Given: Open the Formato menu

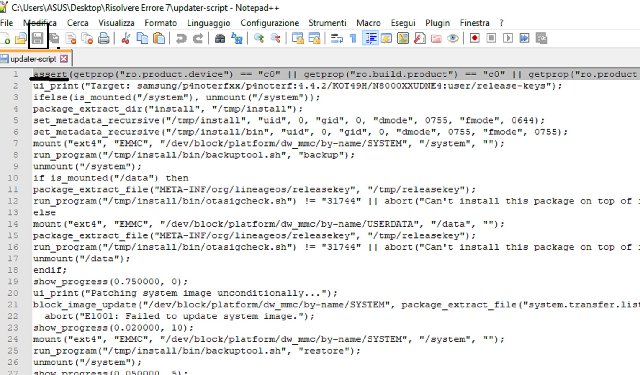Looking at the screenshot, I should (160, 23).
